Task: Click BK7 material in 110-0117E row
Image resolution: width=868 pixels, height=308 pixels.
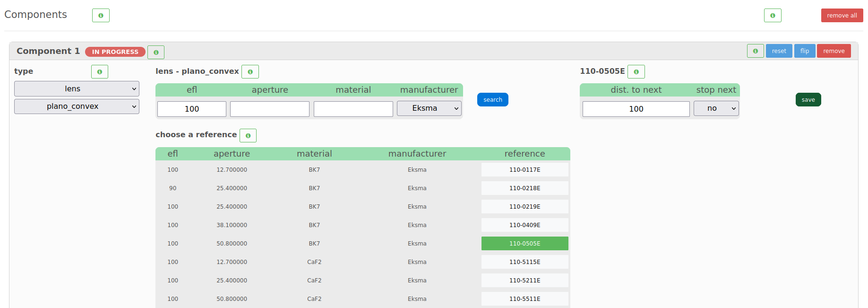Action: (314, 169)
